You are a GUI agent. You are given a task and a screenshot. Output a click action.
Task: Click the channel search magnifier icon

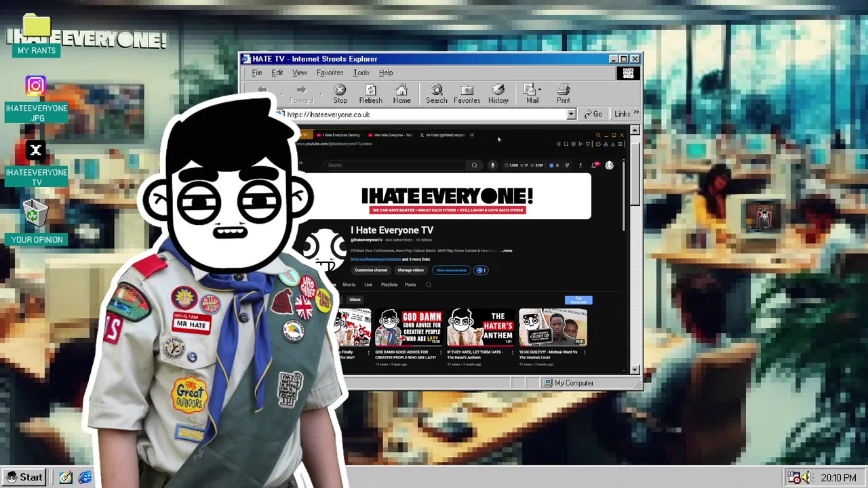(x=429, y=285)
